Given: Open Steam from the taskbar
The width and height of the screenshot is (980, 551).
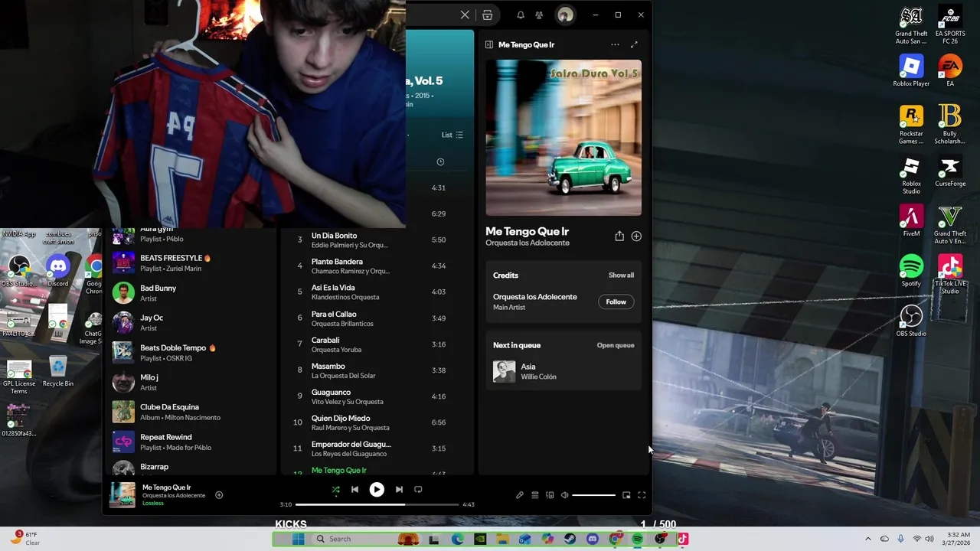Looking at the screenshot, I should pyautogui.click(x=570, y=540).
